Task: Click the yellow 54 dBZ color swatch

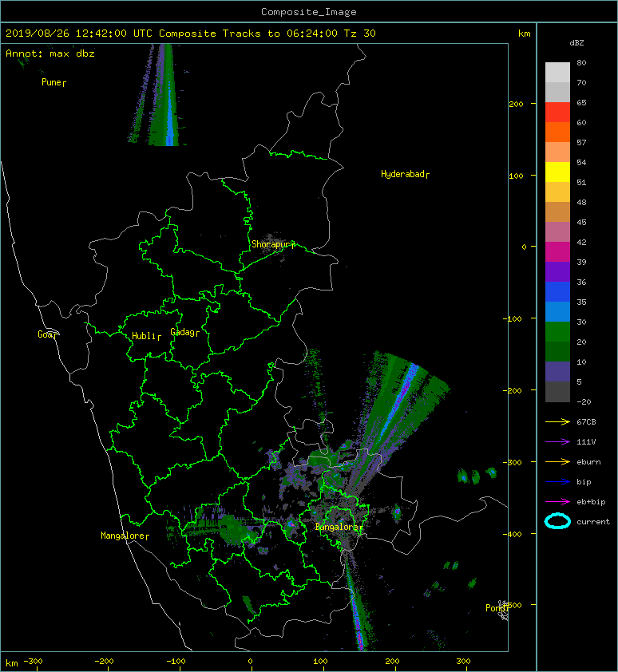Action: click(557, 172)
